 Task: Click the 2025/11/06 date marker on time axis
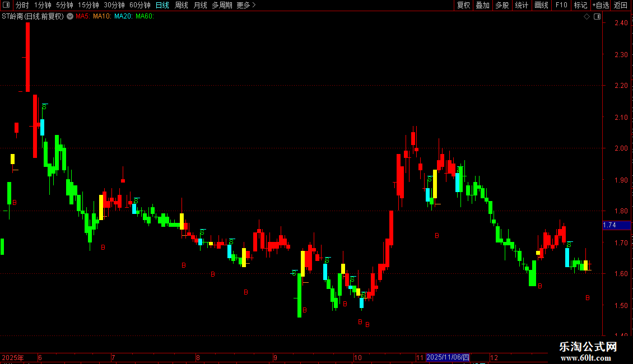448,357
